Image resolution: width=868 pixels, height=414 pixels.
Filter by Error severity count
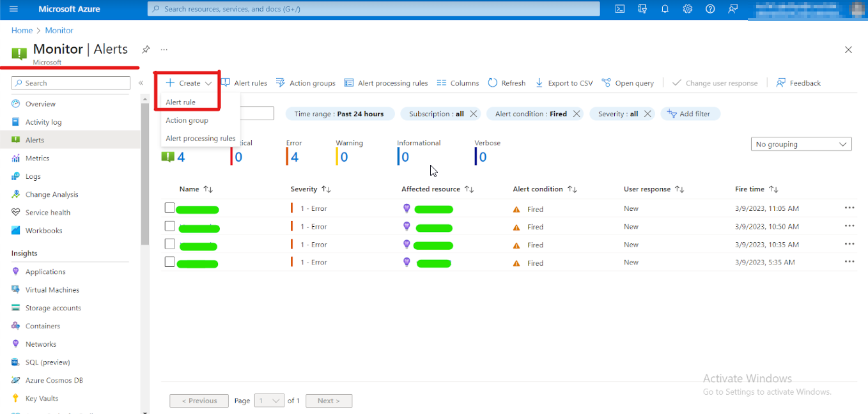point(294,152)
